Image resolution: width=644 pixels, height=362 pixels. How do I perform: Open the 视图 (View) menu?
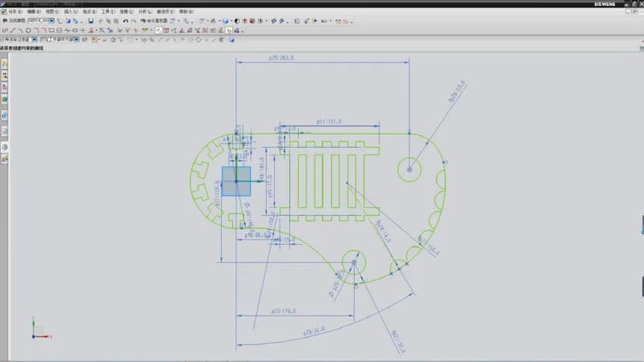(x=52, y=11)
